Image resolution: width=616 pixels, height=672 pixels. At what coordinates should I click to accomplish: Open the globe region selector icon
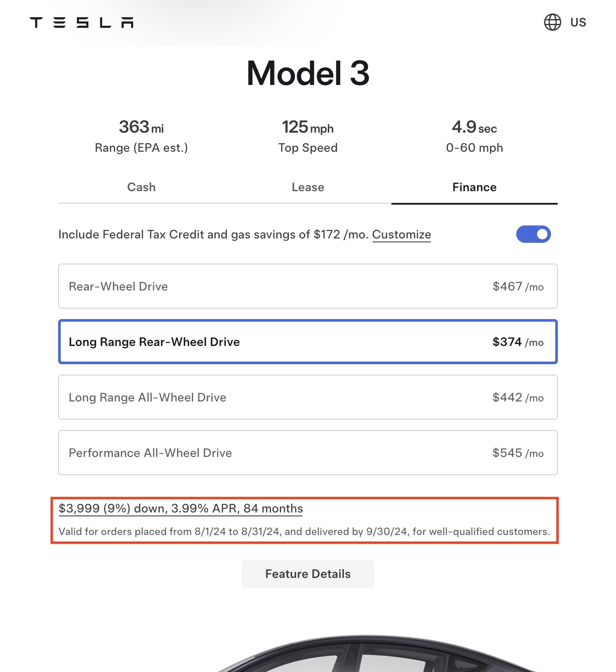(x=552, y=22)
